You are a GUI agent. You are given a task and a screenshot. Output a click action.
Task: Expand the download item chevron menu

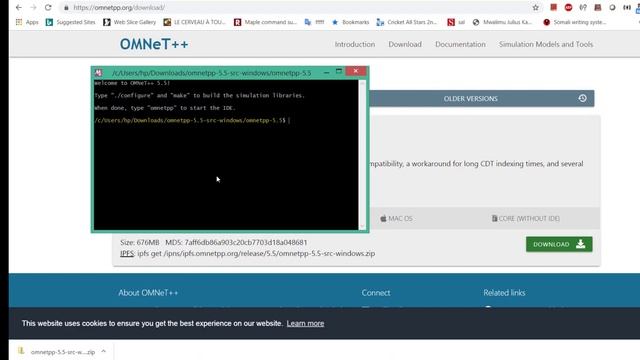coord(104,351)
